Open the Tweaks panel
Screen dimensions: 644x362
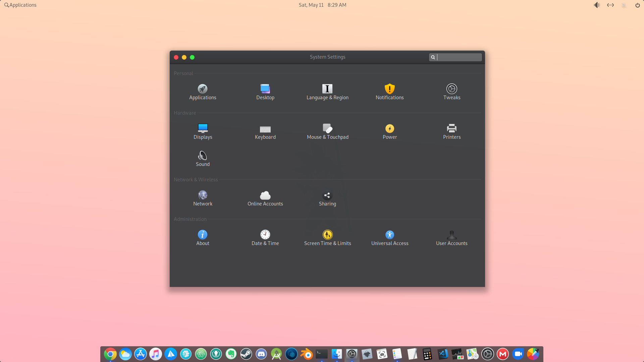[x=451, y=92]
